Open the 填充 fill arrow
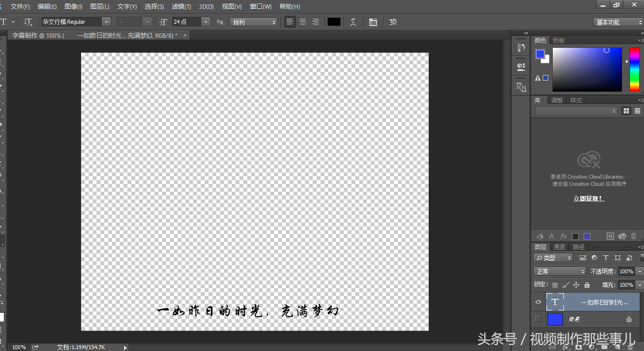This screenshot has height=351, width=644. [x=640, y=285]
